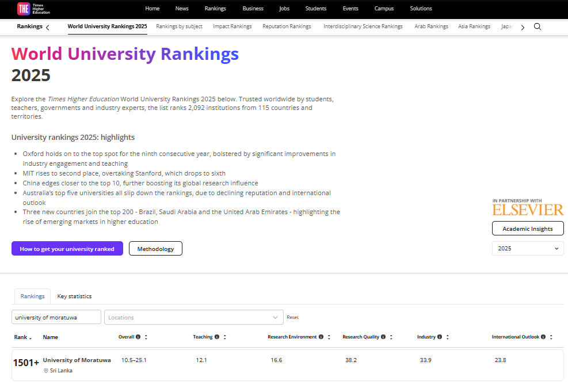Go to Arab Rankings
This screenshot has height=392, width=568.
pos(432,26)
